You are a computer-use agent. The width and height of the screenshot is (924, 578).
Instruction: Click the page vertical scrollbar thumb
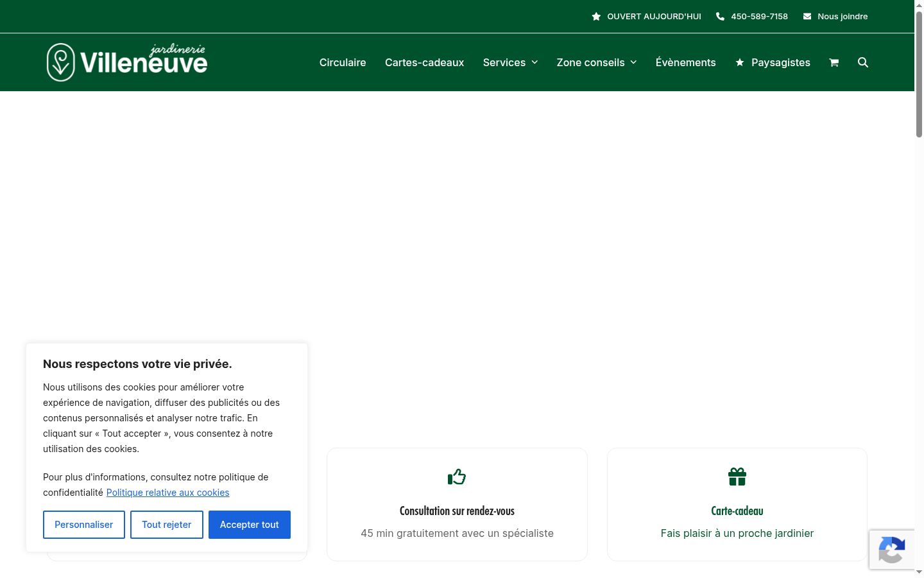coord(919,74)
